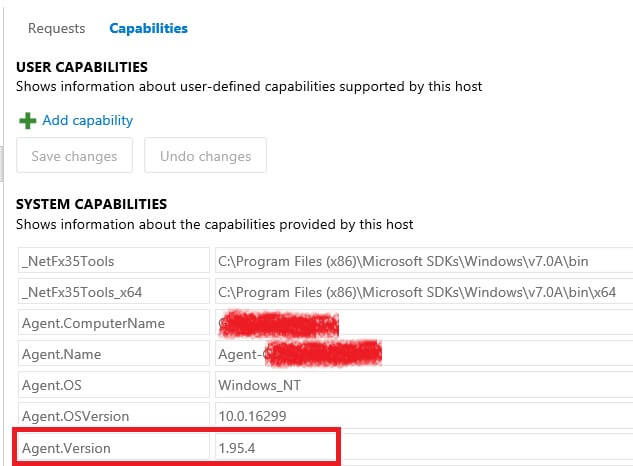The height and width of the screenshot is (466, 633).
Task: Click the Undo changes button
Action: 205,155
